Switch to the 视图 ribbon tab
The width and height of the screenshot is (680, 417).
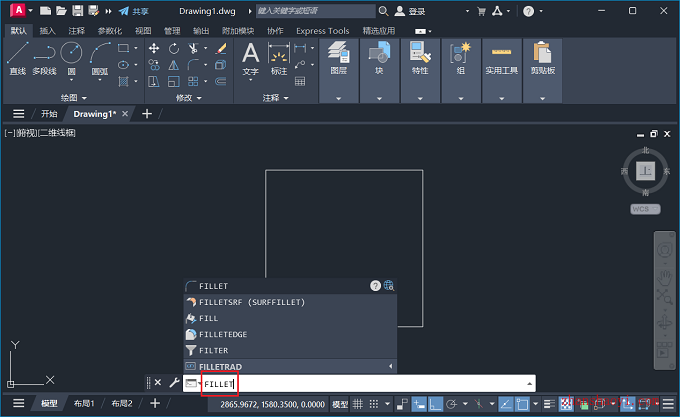tap(143, 31)
